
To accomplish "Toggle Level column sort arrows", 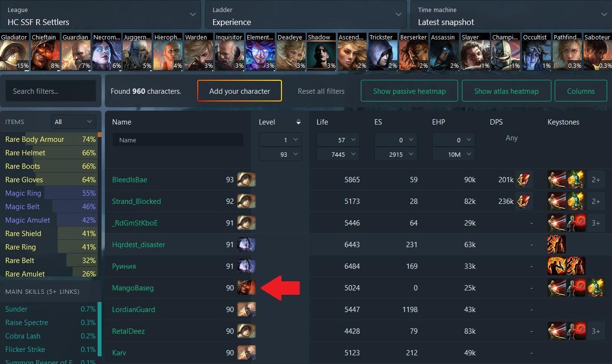I will [298, 122].
